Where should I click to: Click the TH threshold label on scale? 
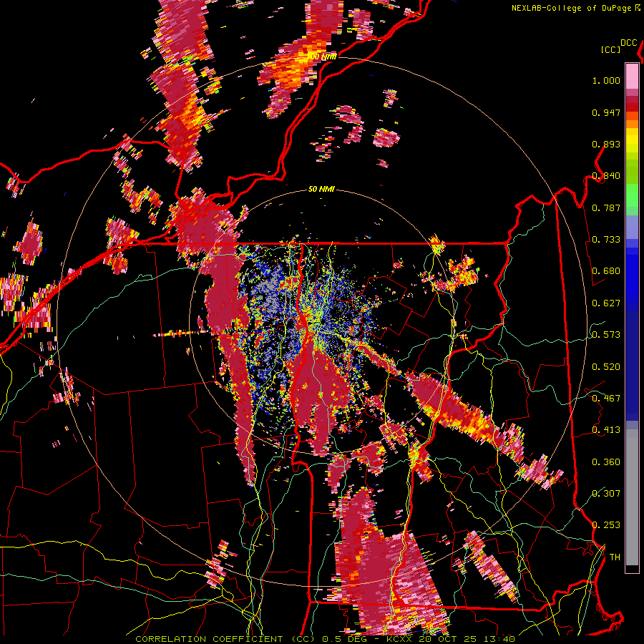click(x=615, y=557)
